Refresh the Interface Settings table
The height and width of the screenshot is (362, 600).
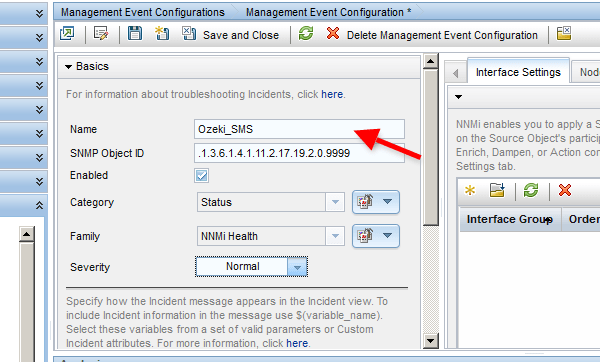point(531,190)
